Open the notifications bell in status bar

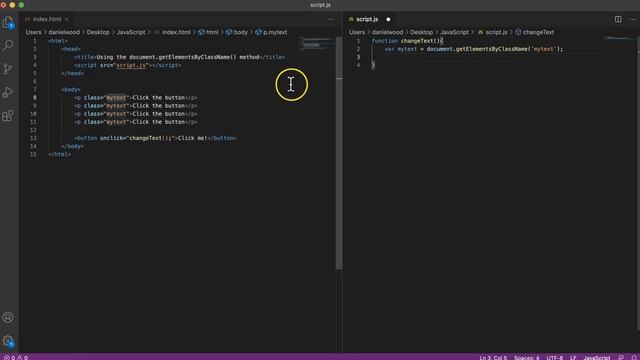click(x=634, y=358)
